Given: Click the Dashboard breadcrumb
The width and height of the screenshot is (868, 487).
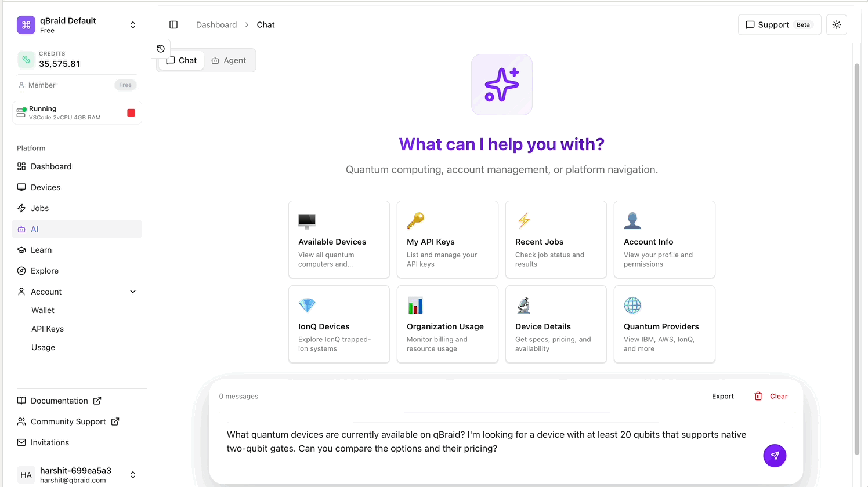Looking at the screenshot, I should 216,25.
